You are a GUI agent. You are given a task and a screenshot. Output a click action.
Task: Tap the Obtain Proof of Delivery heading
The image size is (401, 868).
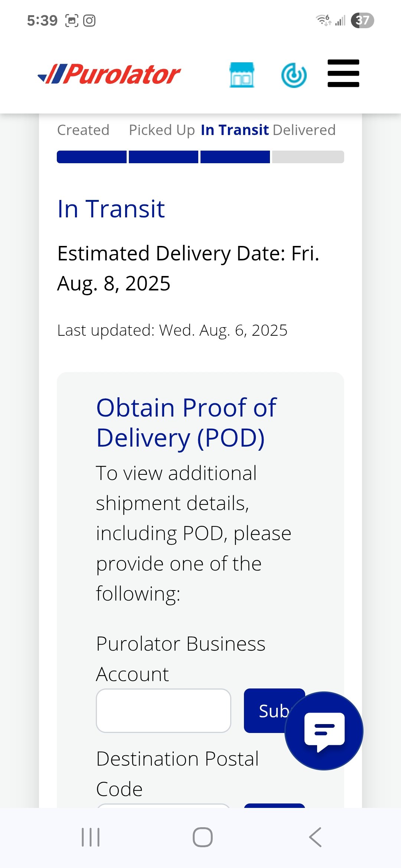point(186,423)
